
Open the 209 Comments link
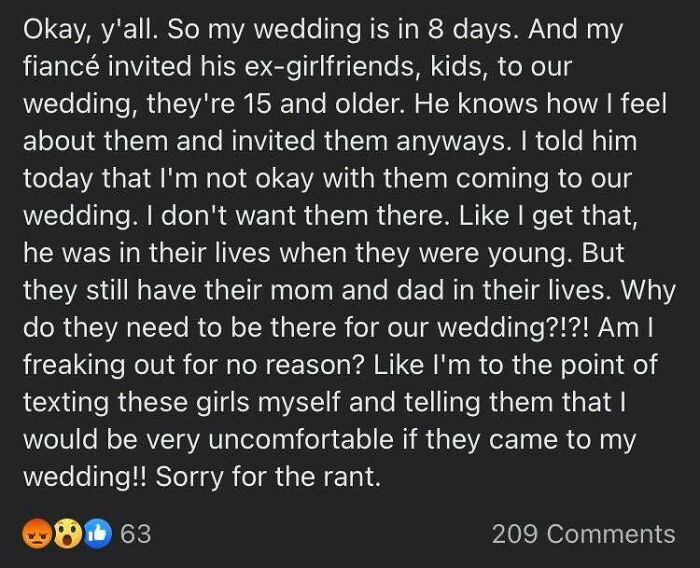pos(583,534)
